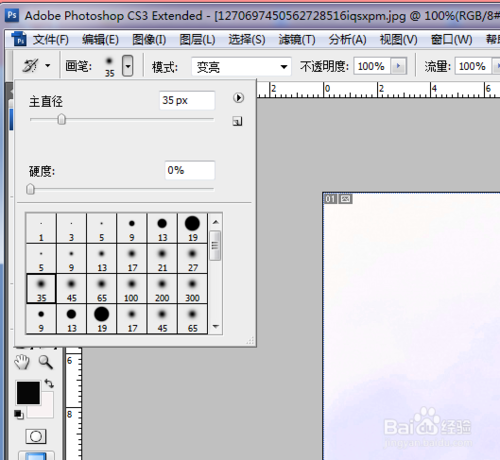
Task: Create new preset from this brush
Action: (x=237, y=121)
